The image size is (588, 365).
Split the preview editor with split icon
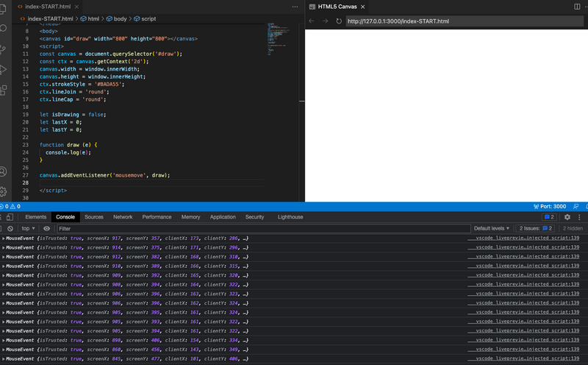(576, 7)
